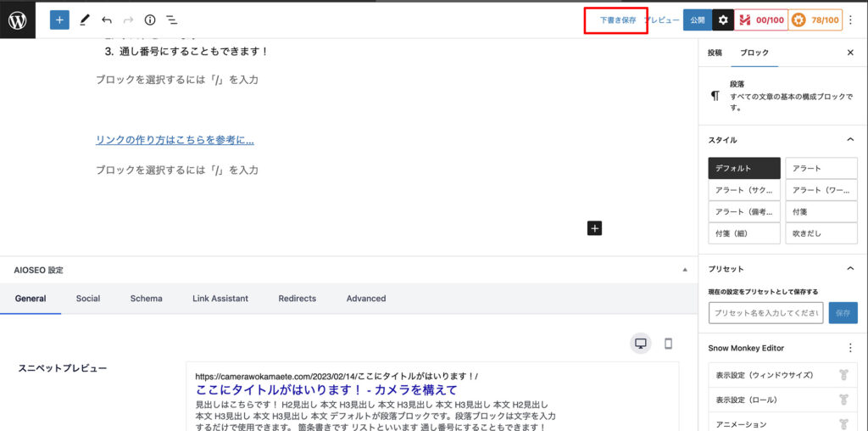Click the WordPress logo icon
The height and width of the screenshot is (431, 868).
point(18,20)
